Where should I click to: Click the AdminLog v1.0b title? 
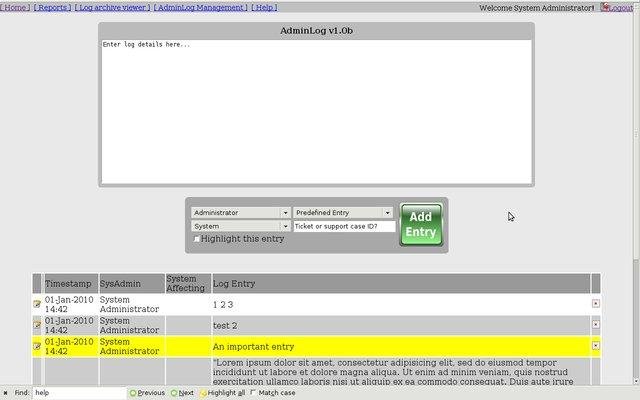click(316, 31)
